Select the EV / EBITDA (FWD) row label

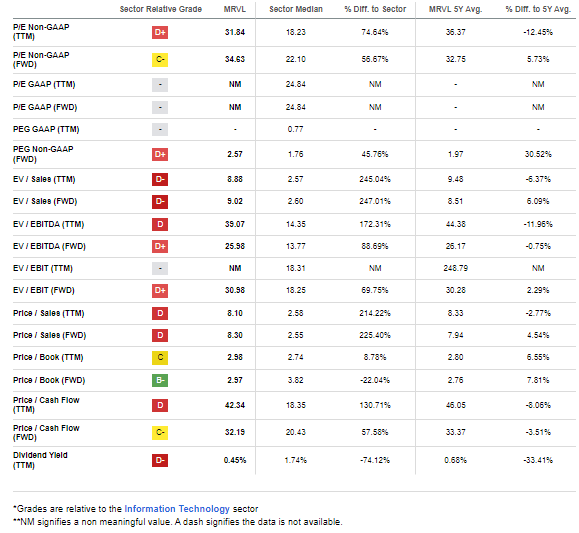(49, 246)
